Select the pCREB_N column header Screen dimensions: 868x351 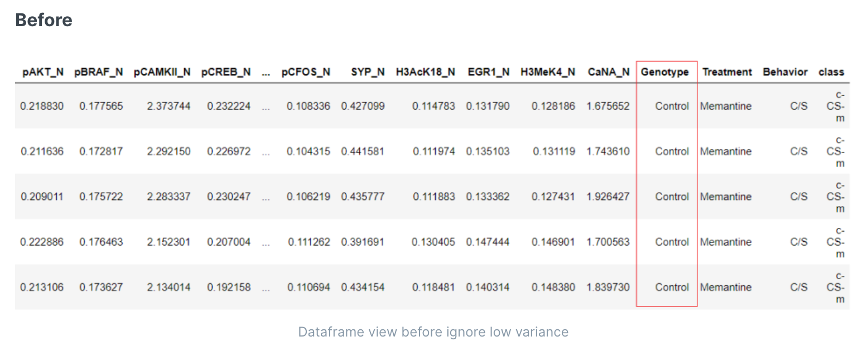tap(226, 72)
